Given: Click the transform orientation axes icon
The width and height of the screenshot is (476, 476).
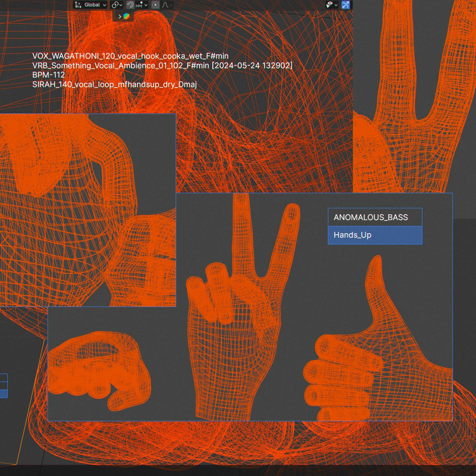Looking at the screenshot, I should coord(78,5).
